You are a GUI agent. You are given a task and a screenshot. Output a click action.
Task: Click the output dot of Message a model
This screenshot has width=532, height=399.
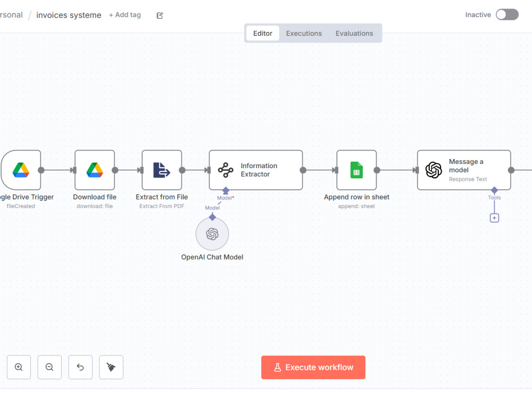coord(511,170)
